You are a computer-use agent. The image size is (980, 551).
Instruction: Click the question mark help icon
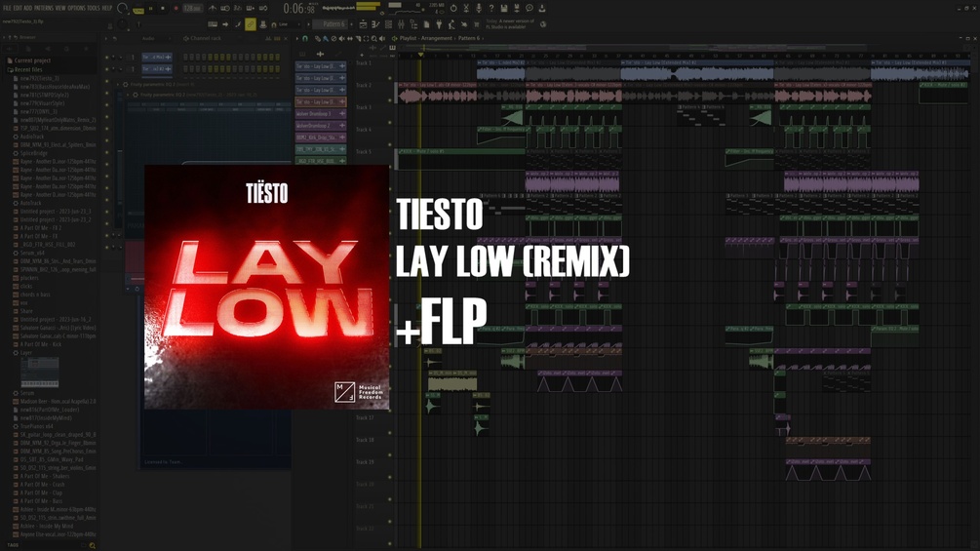tap(491, 8)
